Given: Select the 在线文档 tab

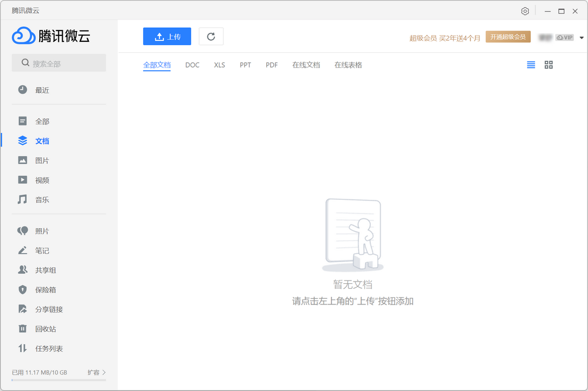Looking at the screenshot, I should 306,65.
